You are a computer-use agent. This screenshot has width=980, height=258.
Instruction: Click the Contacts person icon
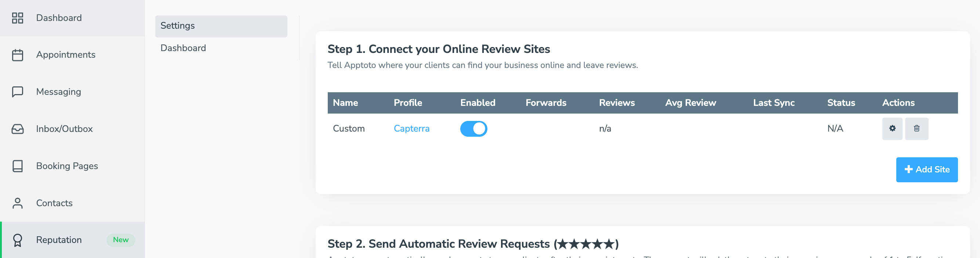click(x=18, y=203)
